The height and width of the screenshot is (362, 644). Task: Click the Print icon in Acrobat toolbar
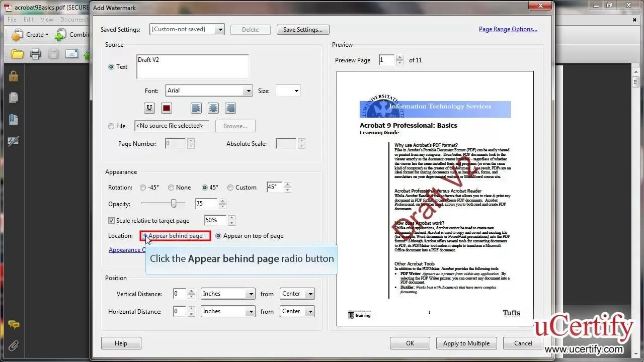(35, 54)
